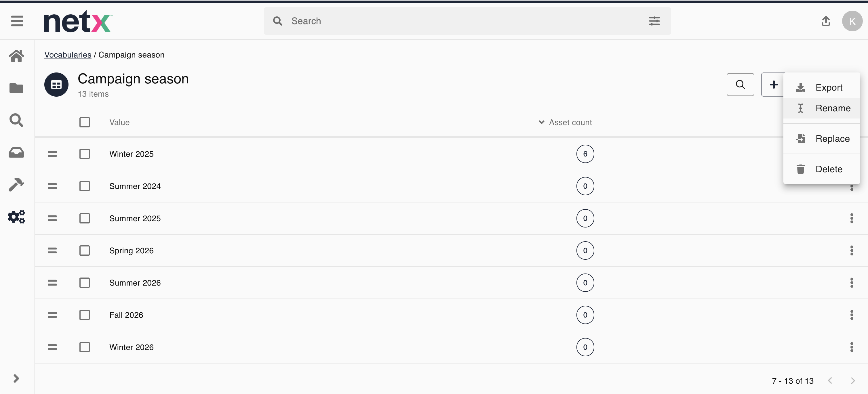Click the plus add value button
Image resolution: width=868 pixels, height=394 pixels.
pos(774,85)
